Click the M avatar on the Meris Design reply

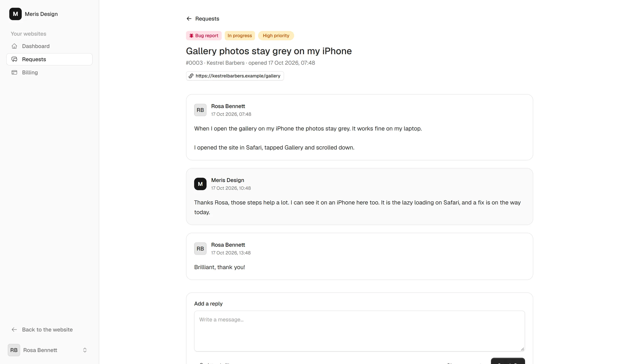pos(200,184)
